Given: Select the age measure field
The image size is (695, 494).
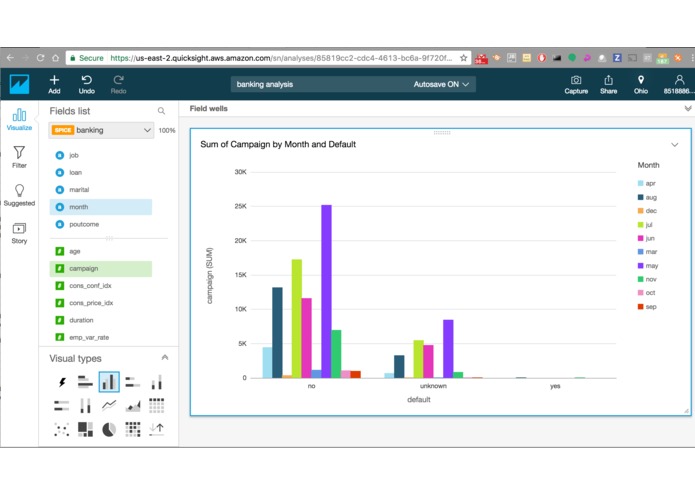Looking at the screenshot, I should 101,251.
